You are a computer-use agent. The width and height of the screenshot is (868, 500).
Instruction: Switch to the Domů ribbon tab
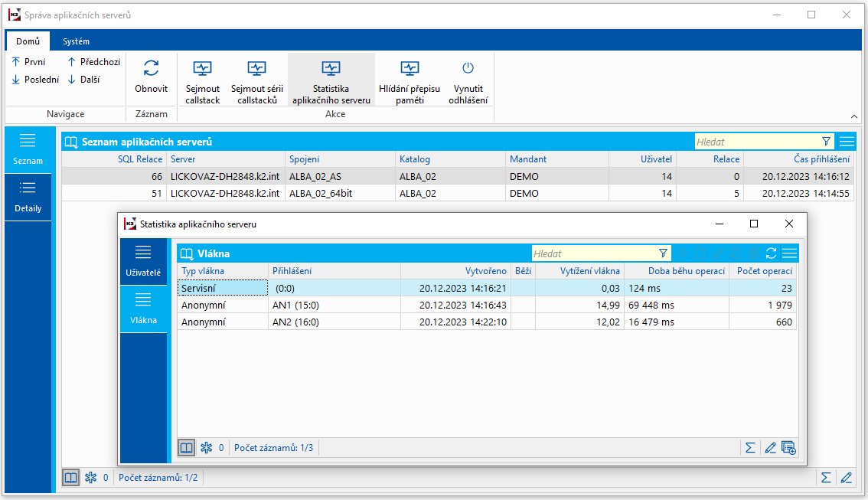point(28,41)
